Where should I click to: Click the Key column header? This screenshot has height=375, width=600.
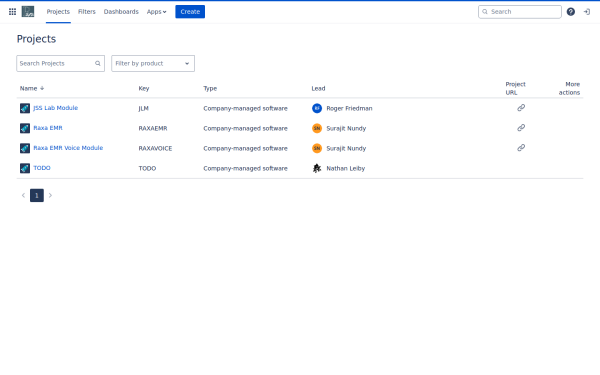tap(143, 88)
